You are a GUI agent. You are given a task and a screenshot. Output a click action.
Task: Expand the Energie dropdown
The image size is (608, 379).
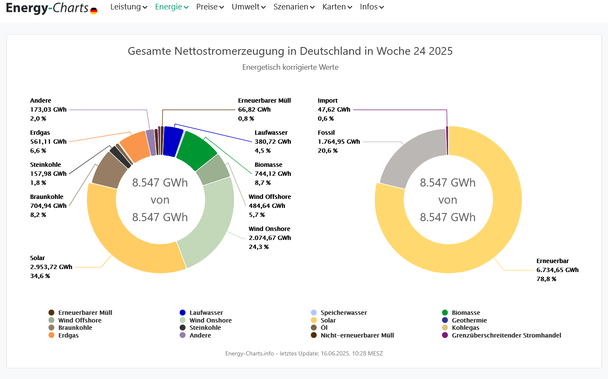172,7
